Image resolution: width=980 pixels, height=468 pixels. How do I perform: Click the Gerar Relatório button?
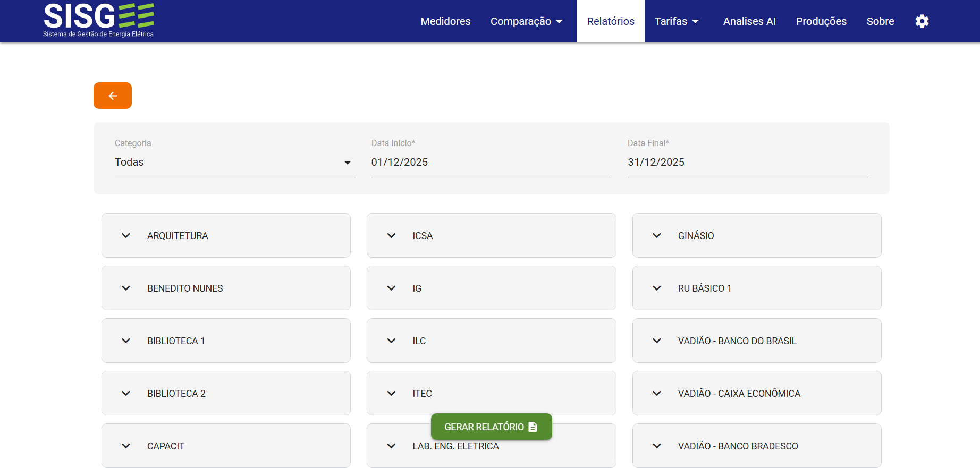(492, 427)
